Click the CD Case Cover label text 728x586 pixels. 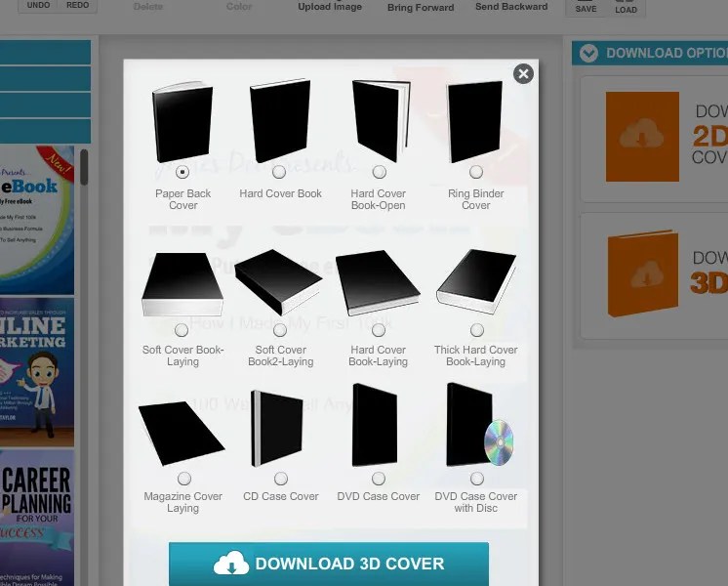pyautogui.click(x=281, y=496)
